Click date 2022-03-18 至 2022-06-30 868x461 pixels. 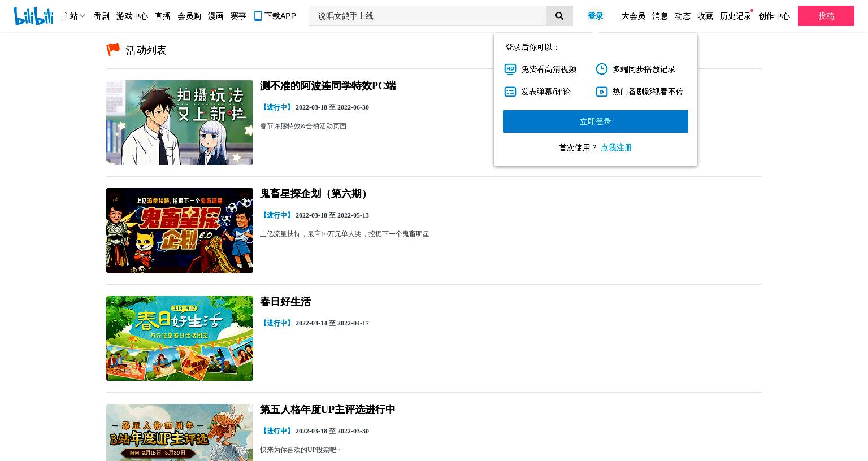[x=332, y=107]
